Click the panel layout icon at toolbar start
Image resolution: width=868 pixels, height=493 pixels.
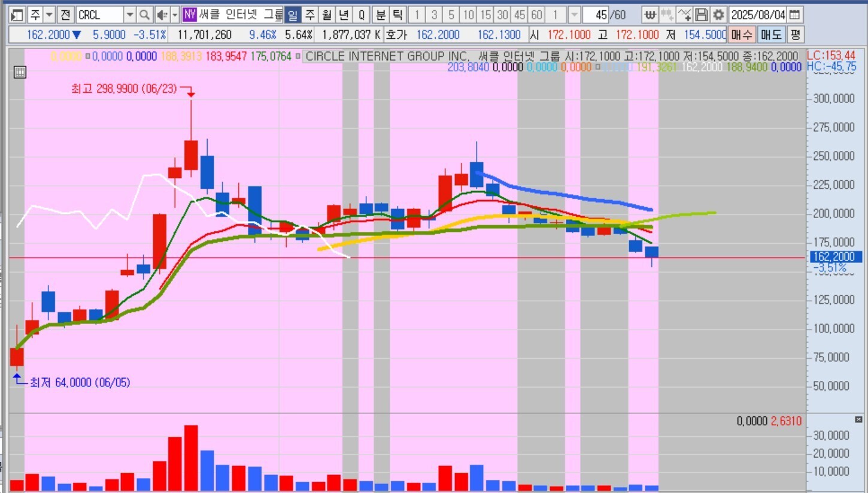pyautogui.click(x=18, y=15)
